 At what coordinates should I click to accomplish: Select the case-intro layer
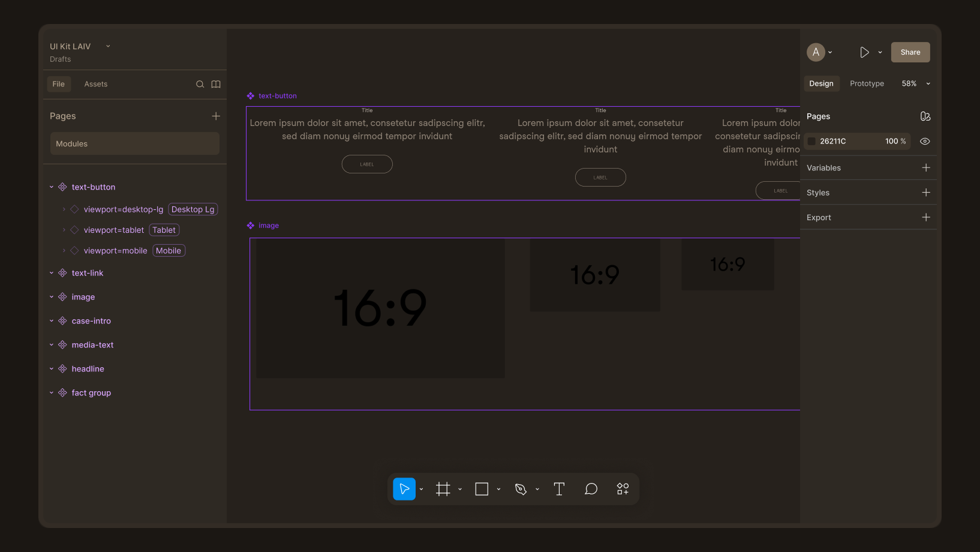pyautogui.click(x=91, y=321)
